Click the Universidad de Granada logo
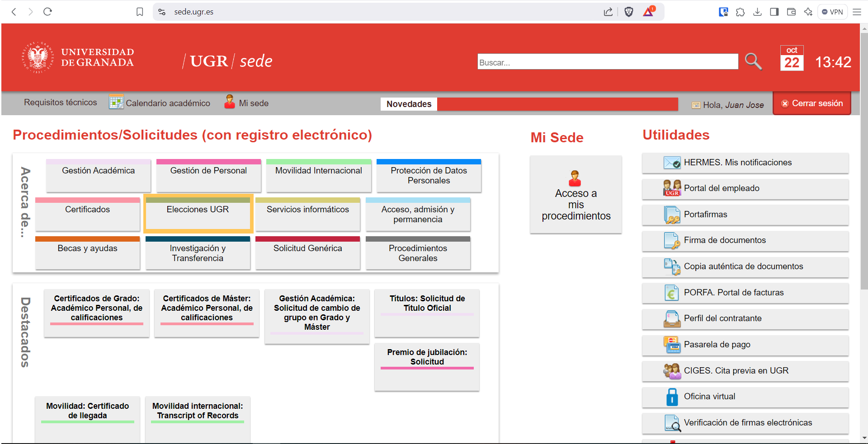This screenshot has height=444, width=868. [78, 57]
